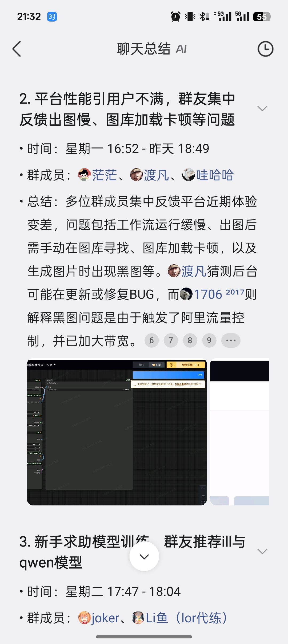Tap Li鱼's avatar in section three
Viewport: 288px width, 644px height.
[138, 618]
